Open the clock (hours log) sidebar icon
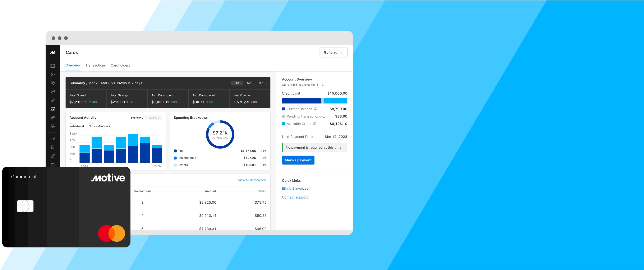This screenshot has width=644, height=270. click(52, 74)
